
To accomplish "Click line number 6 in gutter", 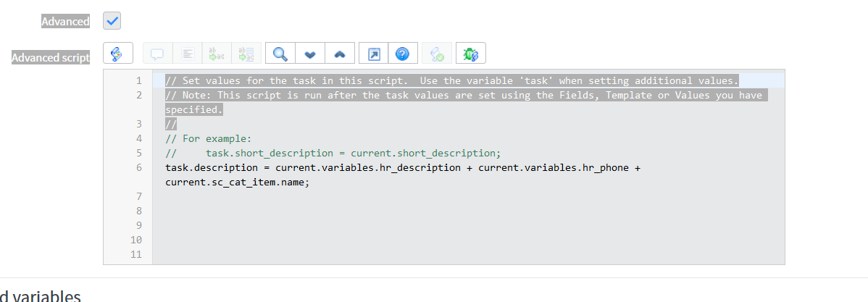I will tap(139, 167).
